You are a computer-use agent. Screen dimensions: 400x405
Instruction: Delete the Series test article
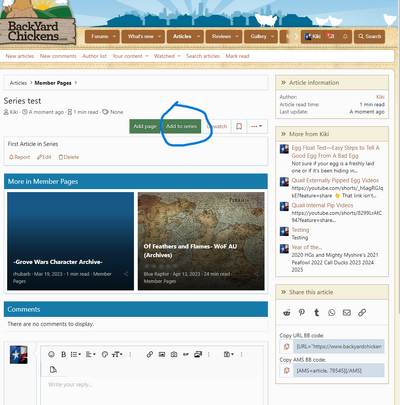pos(69,157)
